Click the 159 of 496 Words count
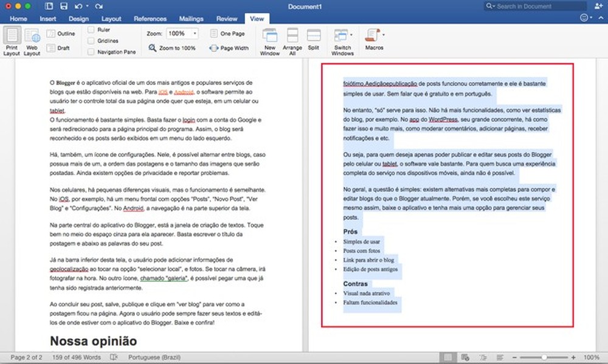The width and height of the screenshot is (608, 364). click(77, 357)
